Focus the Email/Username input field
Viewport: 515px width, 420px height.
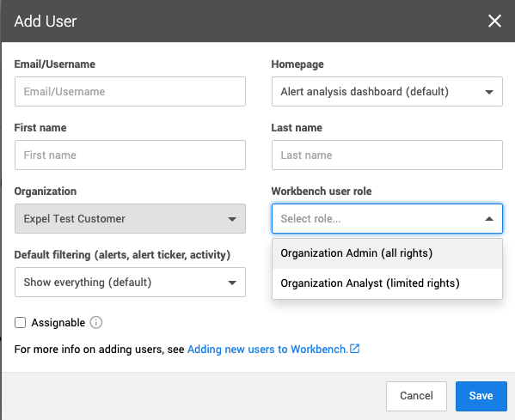coord(130,92)
